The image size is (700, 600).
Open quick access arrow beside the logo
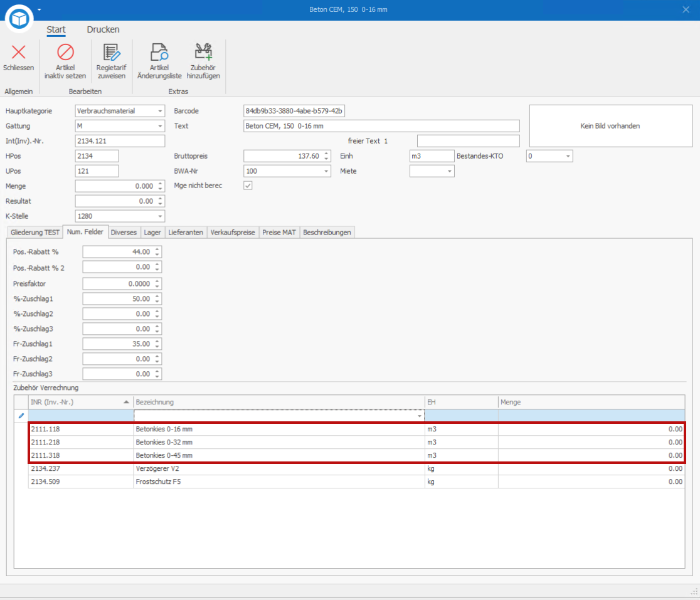click(x=40, y=9)
